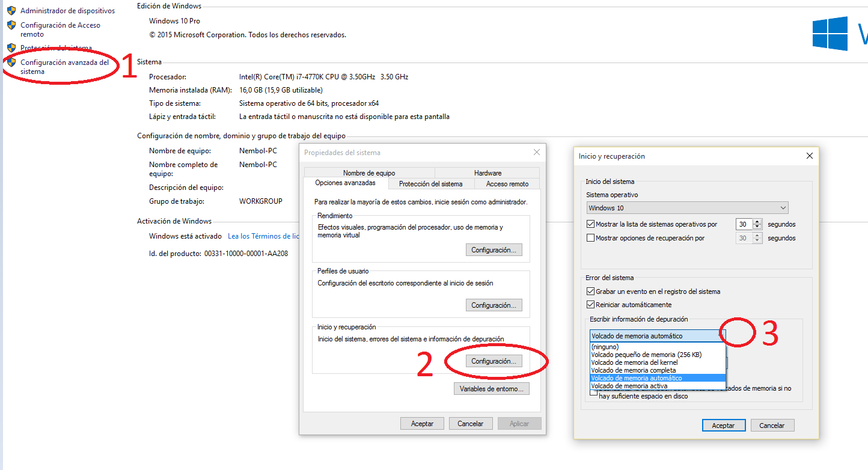Increase seconds for operating systems list spinner

coord(757,221)
